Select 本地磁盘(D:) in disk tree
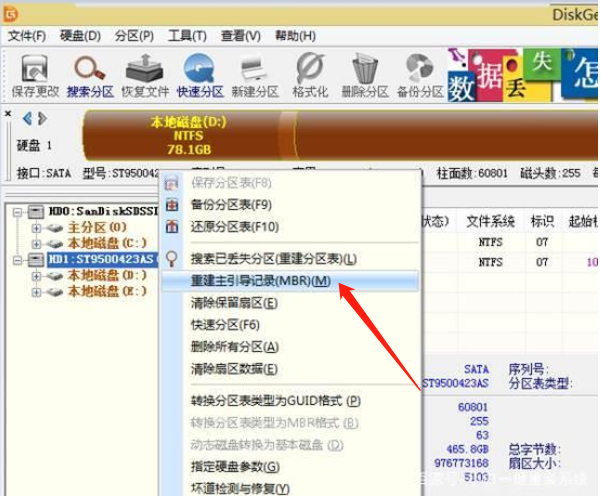This screenshot has height=499, width=601. (x=107, y=276)
